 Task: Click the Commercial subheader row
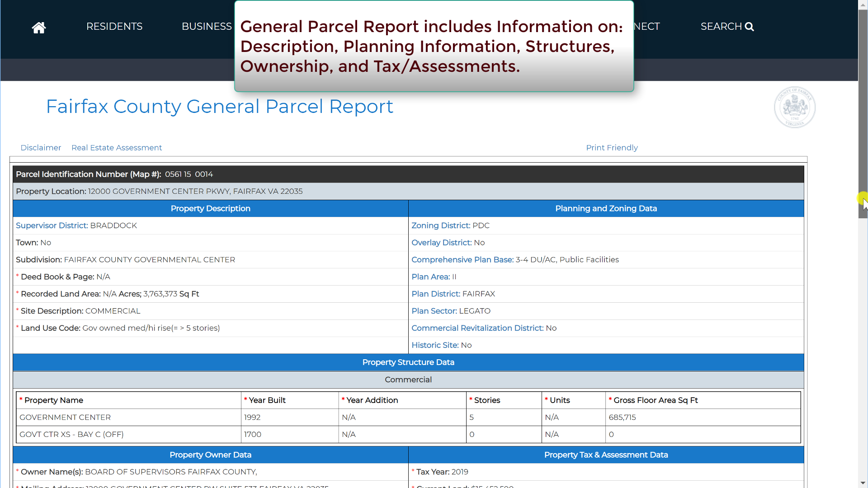click(x=408, y=380)
